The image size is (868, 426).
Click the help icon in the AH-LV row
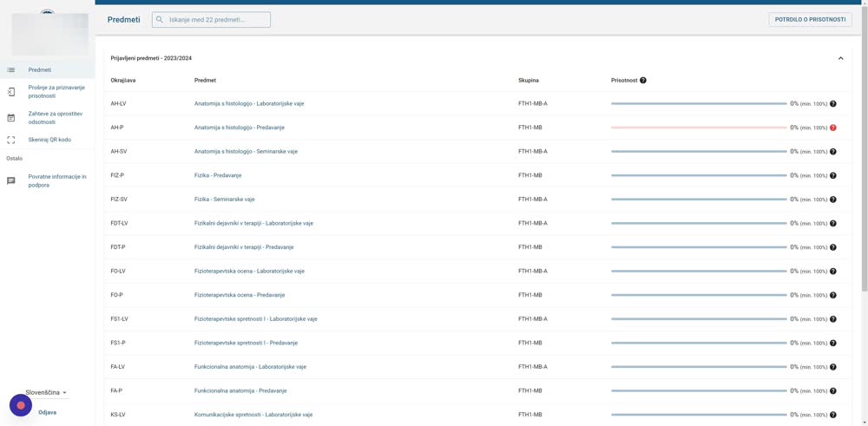point(833,103)
